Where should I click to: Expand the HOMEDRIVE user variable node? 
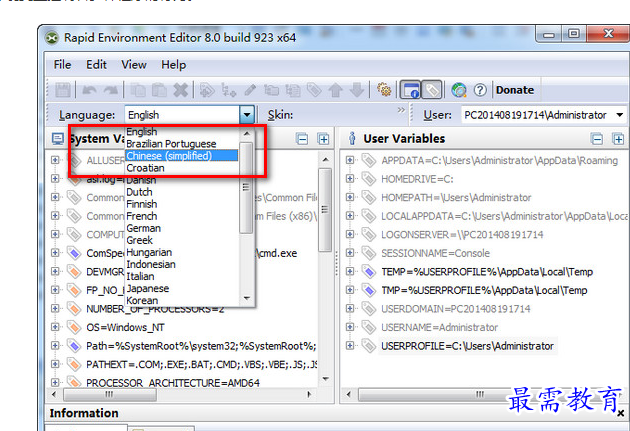(x=350, y=178)
